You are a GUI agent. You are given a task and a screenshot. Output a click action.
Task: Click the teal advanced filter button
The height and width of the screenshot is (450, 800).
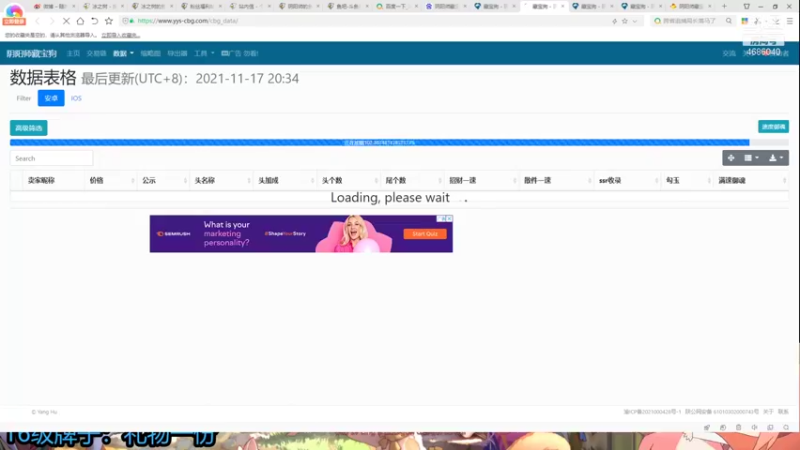pos(29,128)
